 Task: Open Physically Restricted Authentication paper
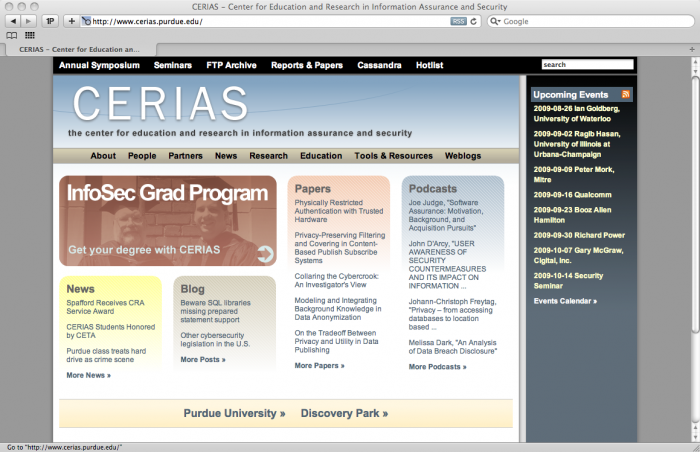coord(339,211)
